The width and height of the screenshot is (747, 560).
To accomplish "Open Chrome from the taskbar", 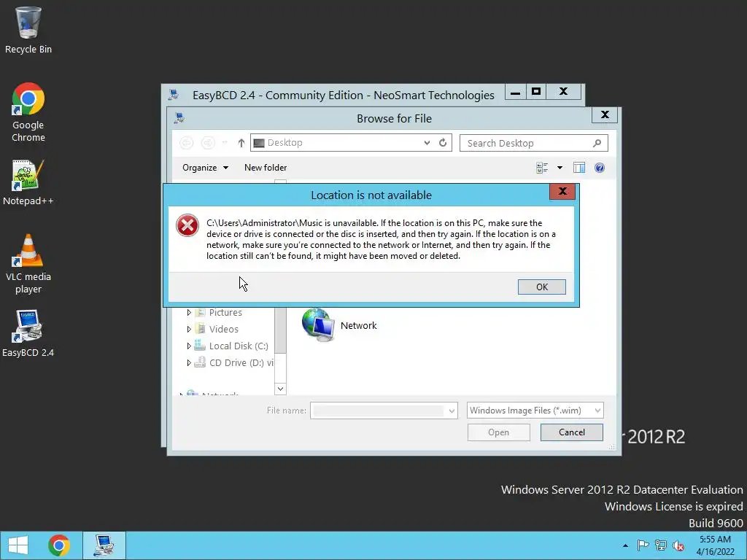I will (59, 545).
